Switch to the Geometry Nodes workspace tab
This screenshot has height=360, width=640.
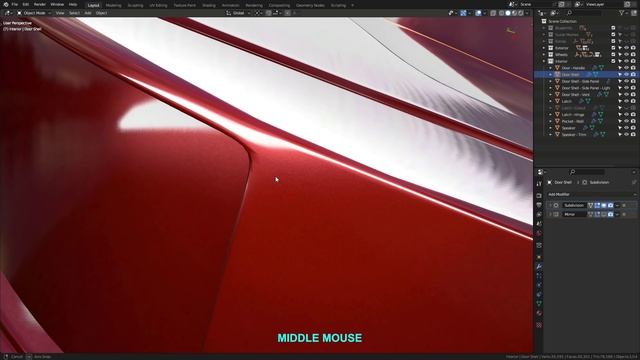tap(310, 5)
